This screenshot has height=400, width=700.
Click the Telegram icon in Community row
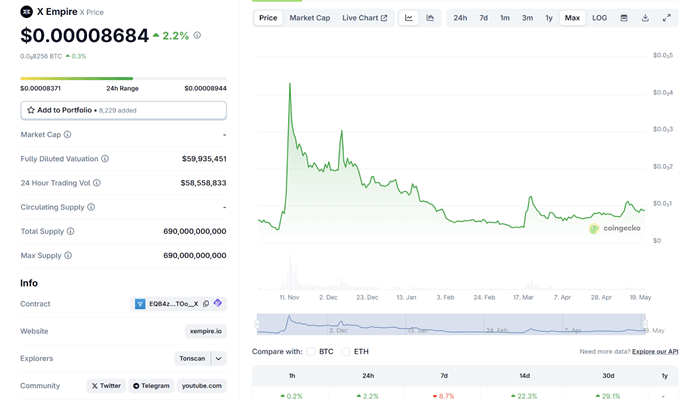click(136, 386)
